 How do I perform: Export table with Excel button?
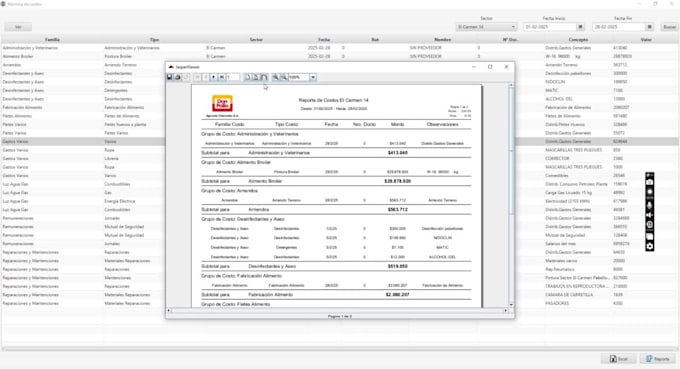618,359
